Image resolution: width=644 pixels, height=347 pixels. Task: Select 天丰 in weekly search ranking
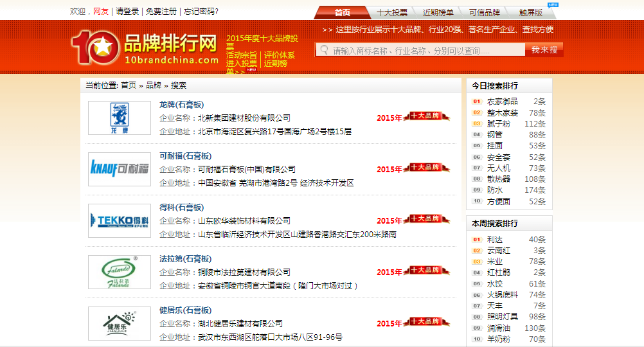click(494, 306)
